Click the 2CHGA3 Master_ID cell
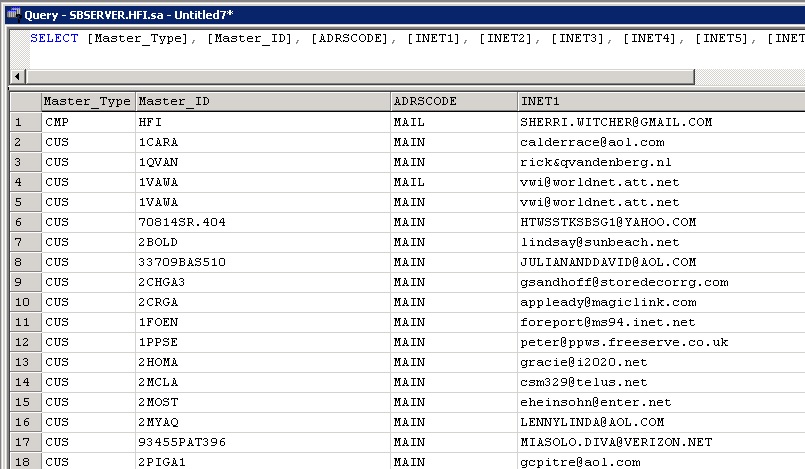The image size is (805, 469). coord(263,282)
